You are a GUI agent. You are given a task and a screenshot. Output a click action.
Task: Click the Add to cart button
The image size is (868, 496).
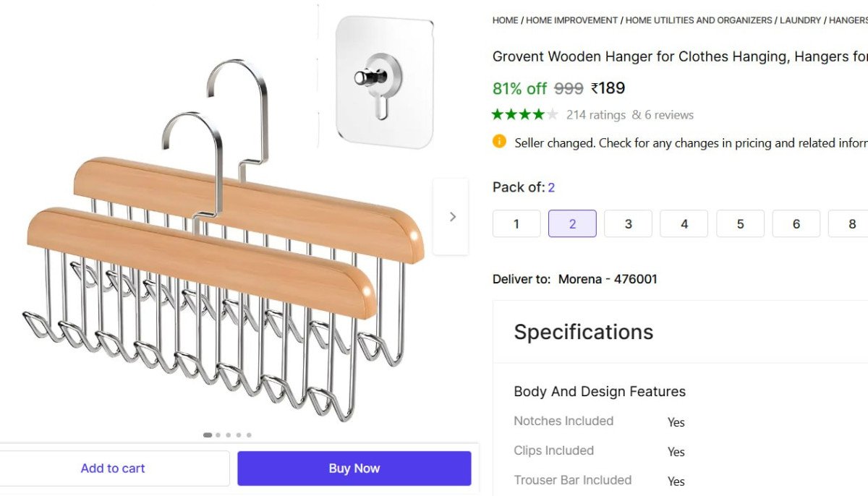[113, 469]
